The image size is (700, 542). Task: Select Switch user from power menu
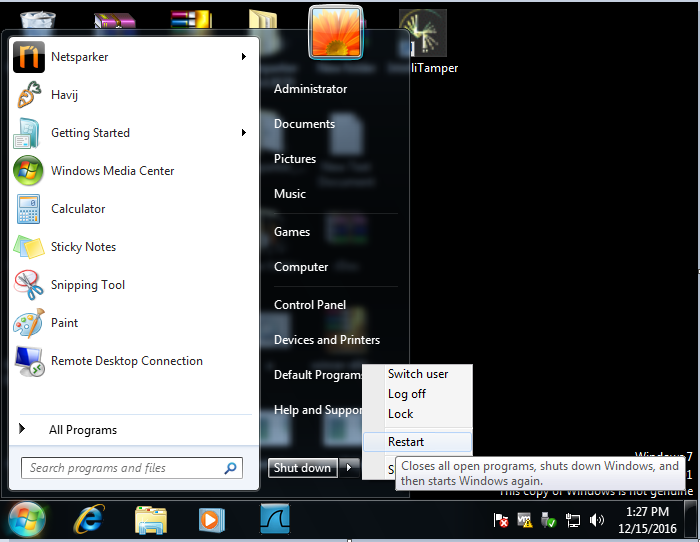pyautogui.click(x=418, y=374)
